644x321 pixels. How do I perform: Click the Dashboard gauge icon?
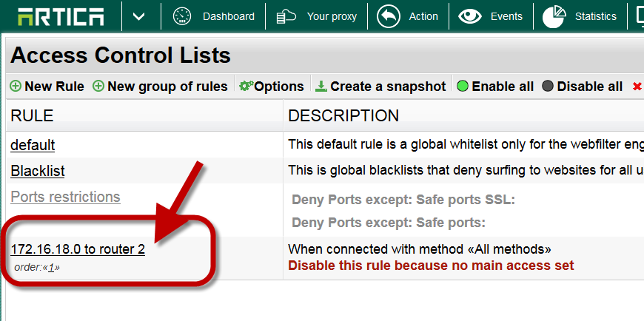(x=182, y=16)
